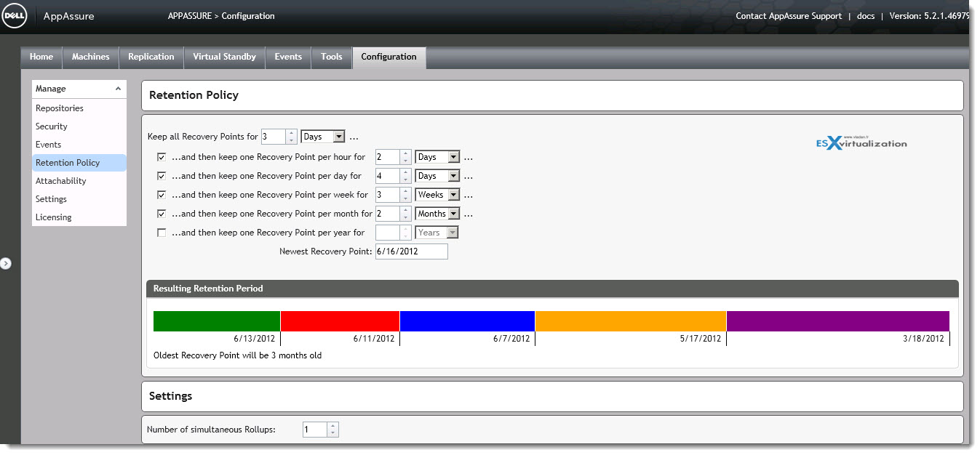Decrease the per day retention number
Image resolution: width=980 pixels, height=455 pixels.
pyautogui.click(x=405, y=180)
